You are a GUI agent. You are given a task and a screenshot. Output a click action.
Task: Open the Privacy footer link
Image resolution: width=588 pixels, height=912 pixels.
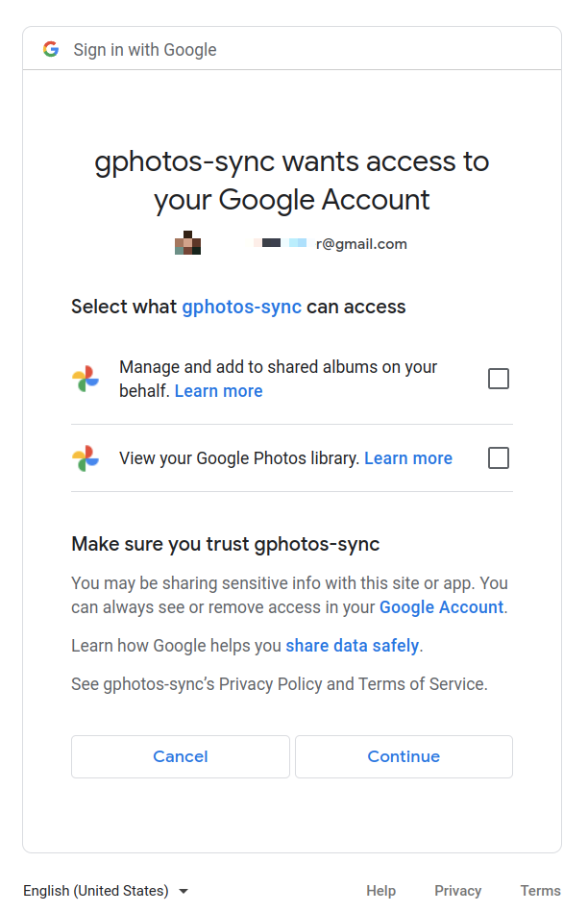click(x=457, y=891)
